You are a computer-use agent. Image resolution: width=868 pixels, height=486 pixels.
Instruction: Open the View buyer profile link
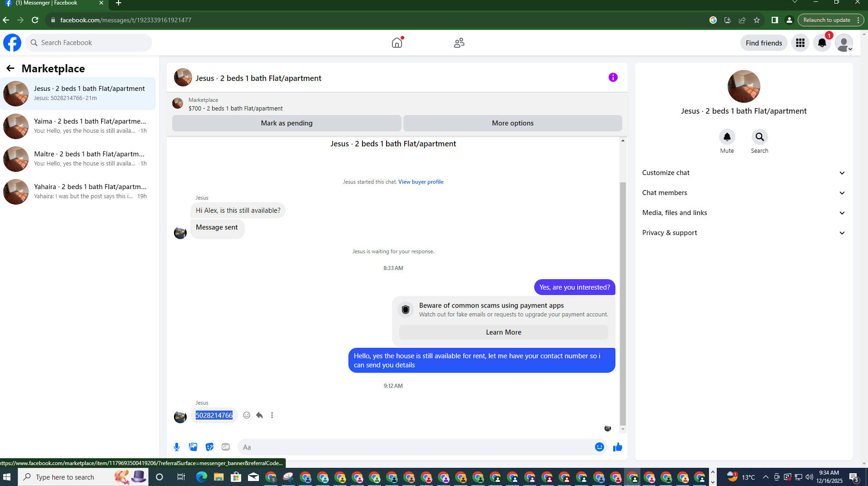[x=421, y=182]
